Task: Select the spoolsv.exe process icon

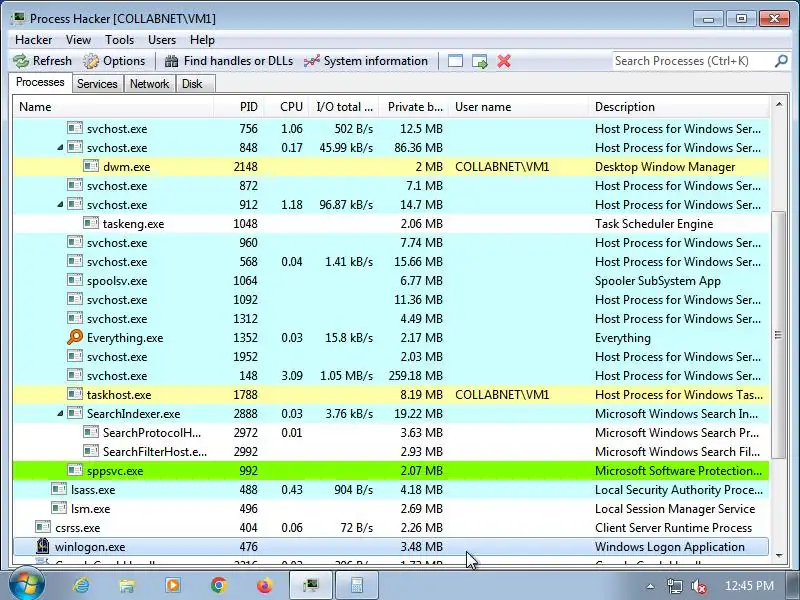Action: click(74, 281)
